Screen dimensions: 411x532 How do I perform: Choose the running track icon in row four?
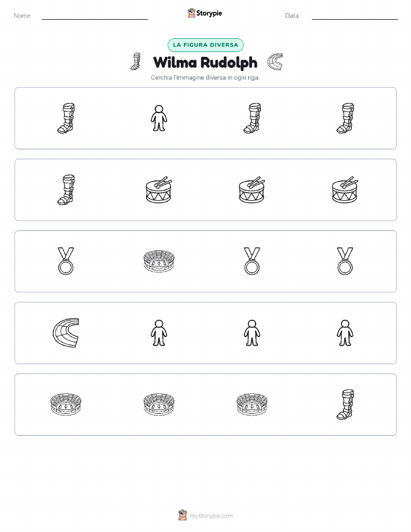coord(66,333)
